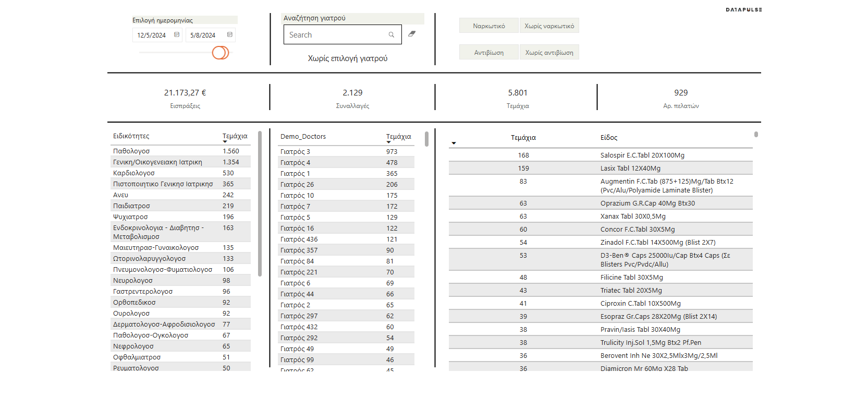Click the 929 Αρ. πελατών card
The width and height of the screenshot is (868, 420).
(x=681, y=98)
